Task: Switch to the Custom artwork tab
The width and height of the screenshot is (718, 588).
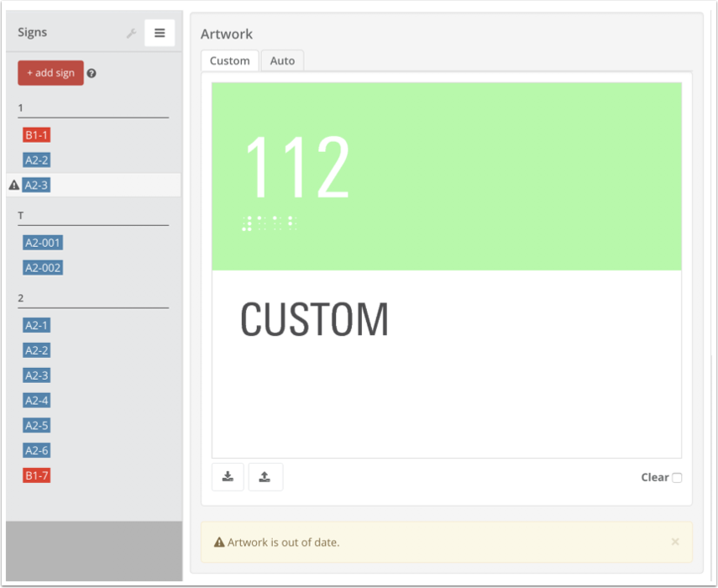Action: (x=230, y=60)
